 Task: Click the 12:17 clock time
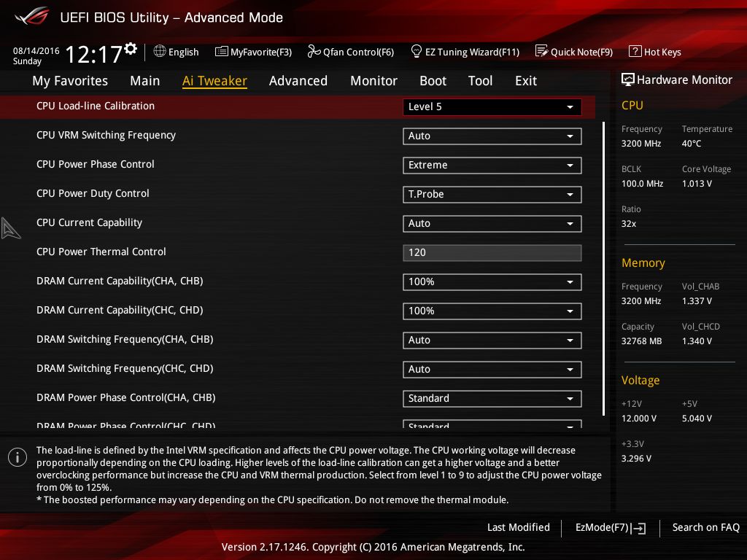94,54
